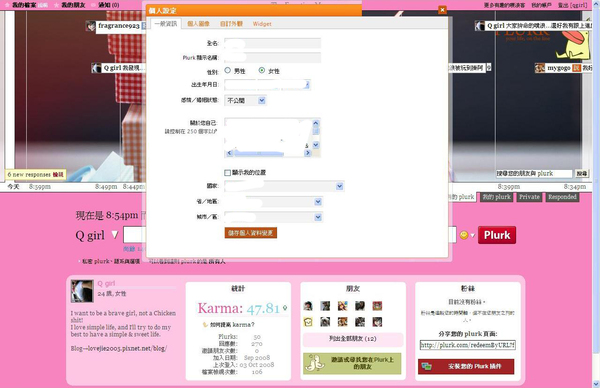Open 我的檔案 in top navigation

coord(24,5)
